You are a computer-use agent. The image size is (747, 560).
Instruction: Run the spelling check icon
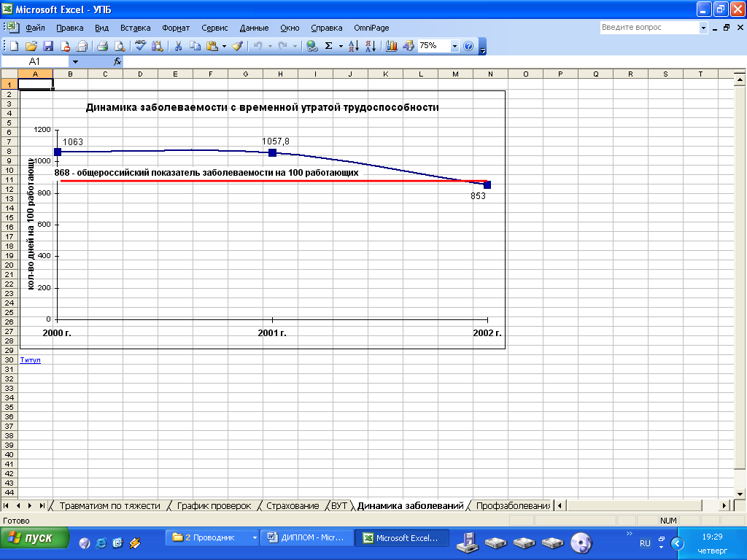click(140, 46)
